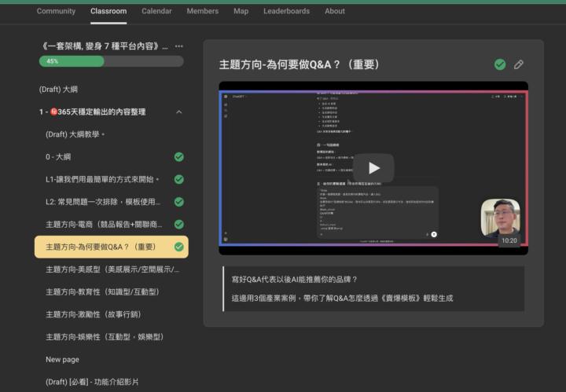
Task: Click the 45% course progress bar
Action: 111,61
